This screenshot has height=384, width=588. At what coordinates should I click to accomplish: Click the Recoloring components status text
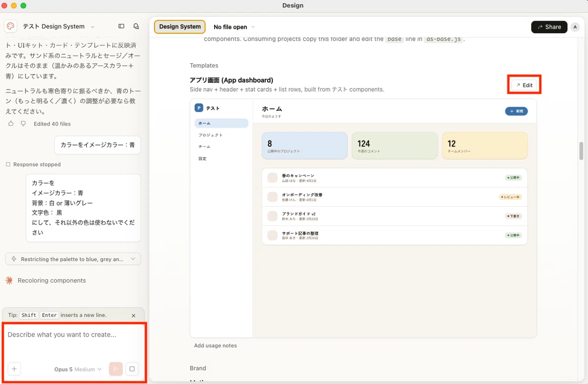click(51, 281)
